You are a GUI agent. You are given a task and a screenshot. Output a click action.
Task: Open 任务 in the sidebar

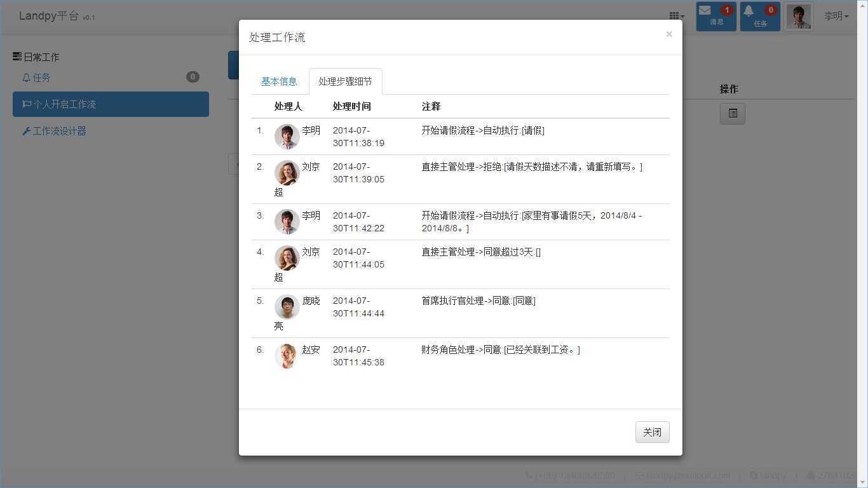click(x=111, y=78)
